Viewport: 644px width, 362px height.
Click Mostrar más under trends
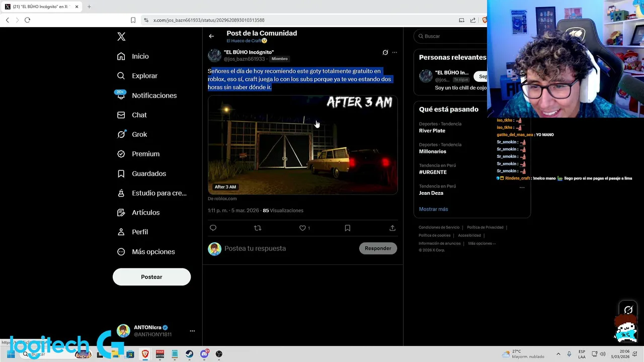pos(433,209)
